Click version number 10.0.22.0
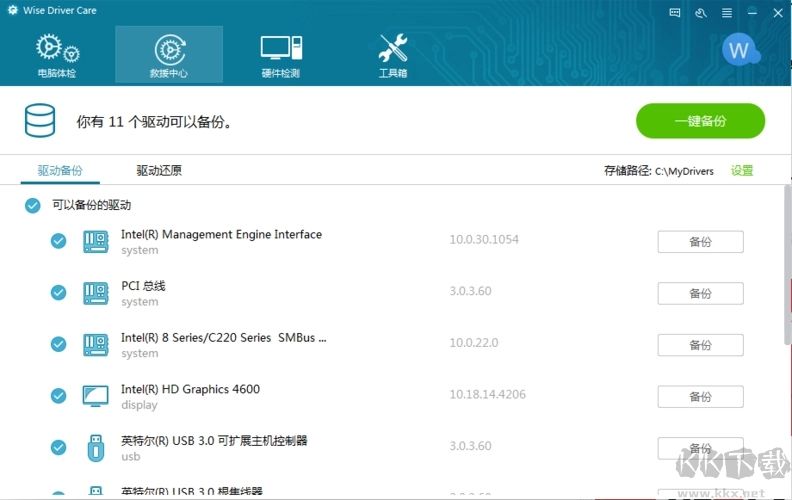This screenshot has width=792, height=500. click(x=474, y=342)
